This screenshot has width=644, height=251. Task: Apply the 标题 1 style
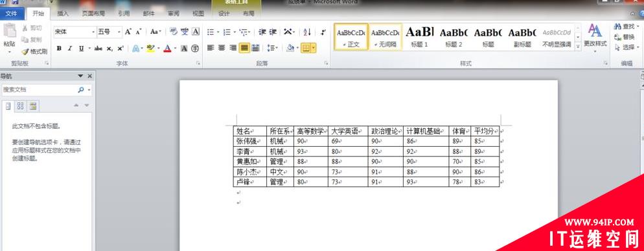[x=420, y=36]
